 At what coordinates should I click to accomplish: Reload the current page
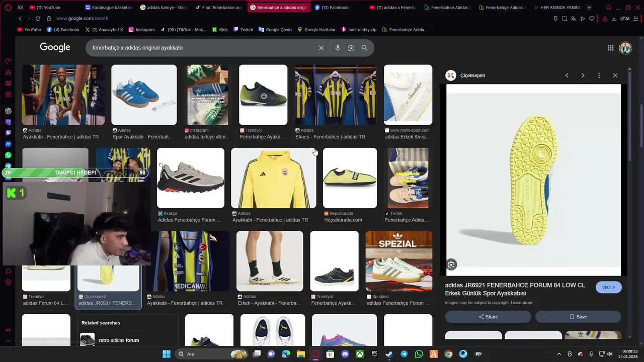pos(38,19)
